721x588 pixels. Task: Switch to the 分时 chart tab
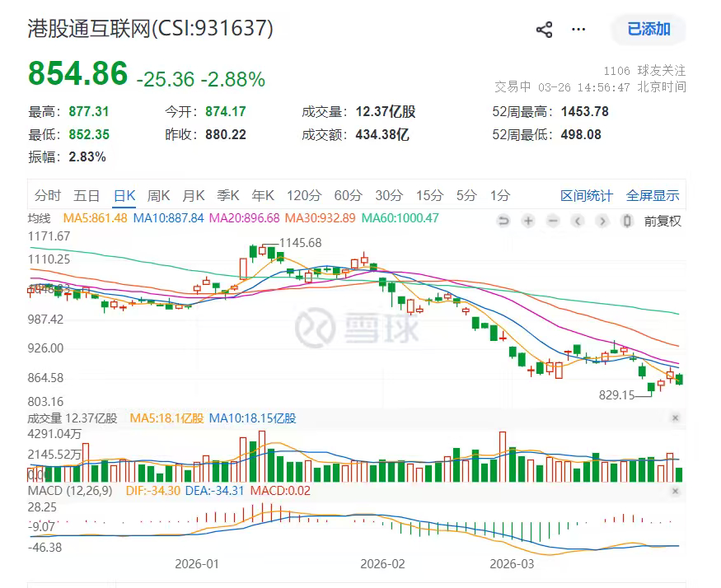tap(48, 195)
